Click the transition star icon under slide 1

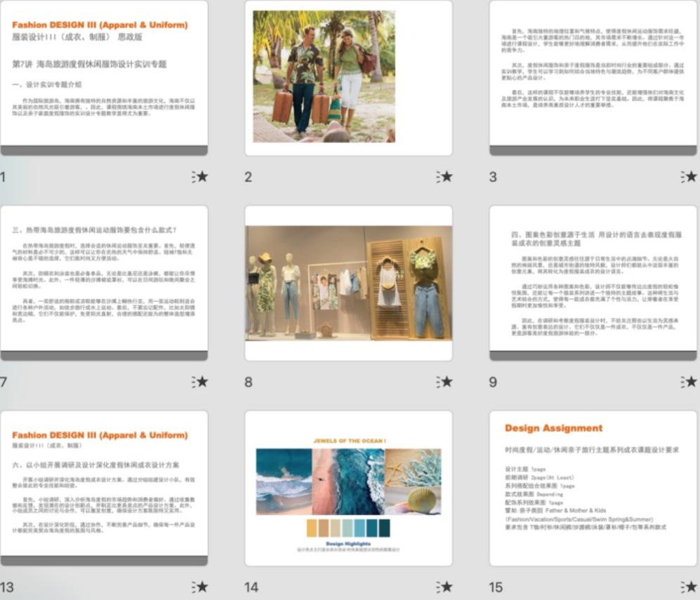[200, 177]
